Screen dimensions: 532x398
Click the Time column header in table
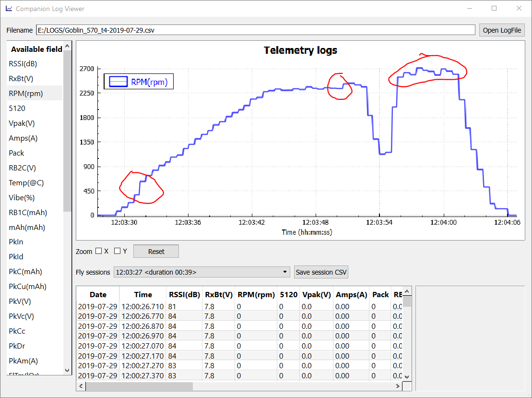coord(143,295)
